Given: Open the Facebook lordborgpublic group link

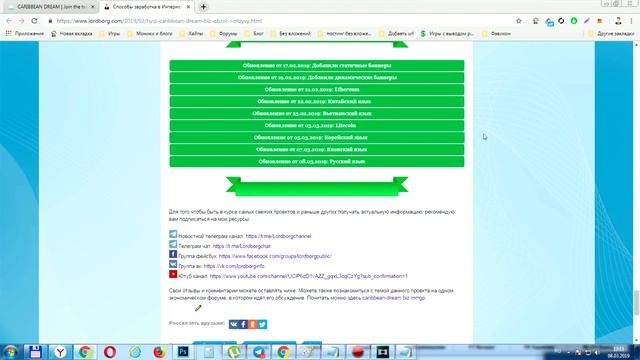Looking at the screenshot, I should click(x=275, y=256).
